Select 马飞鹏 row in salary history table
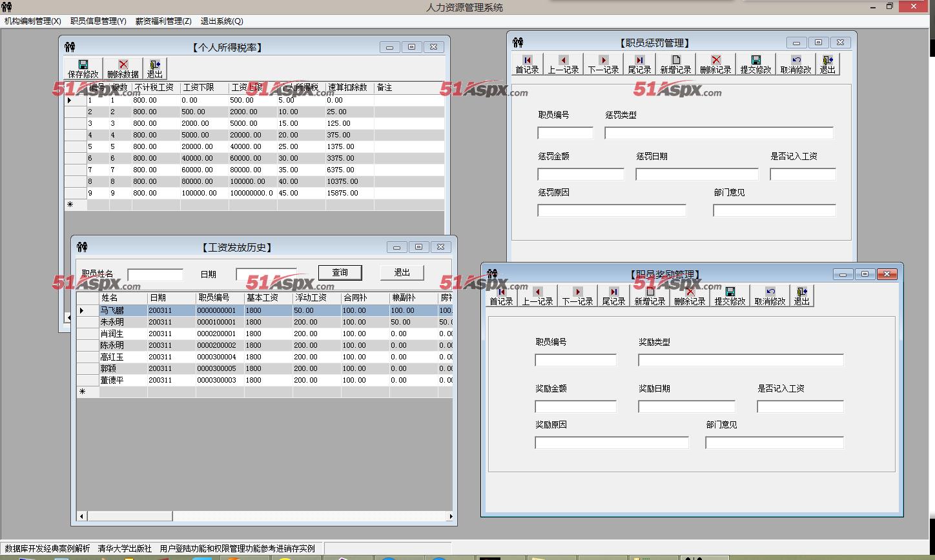The height and width of the screenshot is (560, 935). pos(265,310)
